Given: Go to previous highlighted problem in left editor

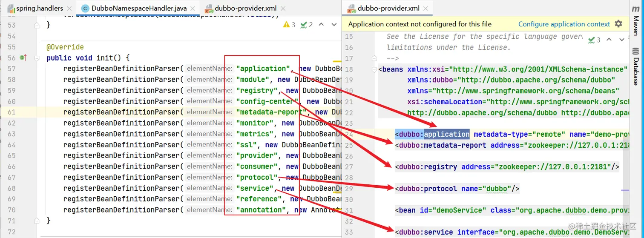Looking at the screenshot, I should click(321, 25).
